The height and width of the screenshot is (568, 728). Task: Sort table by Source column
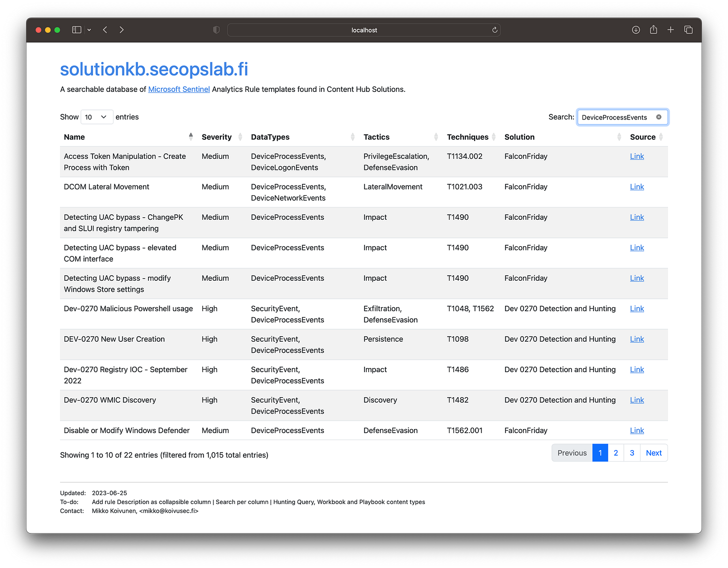647,137
